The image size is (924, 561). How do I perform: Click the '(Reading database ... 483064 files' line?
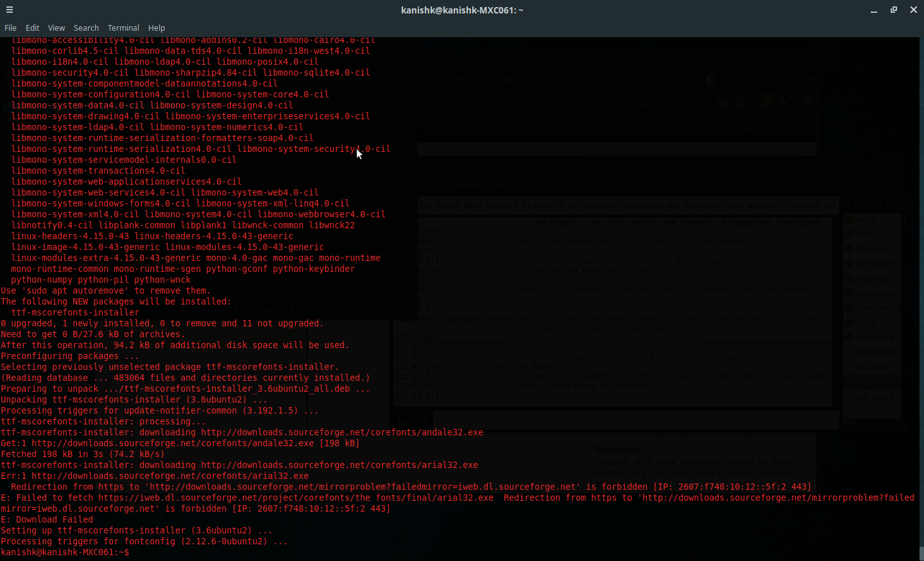(185, 378)
